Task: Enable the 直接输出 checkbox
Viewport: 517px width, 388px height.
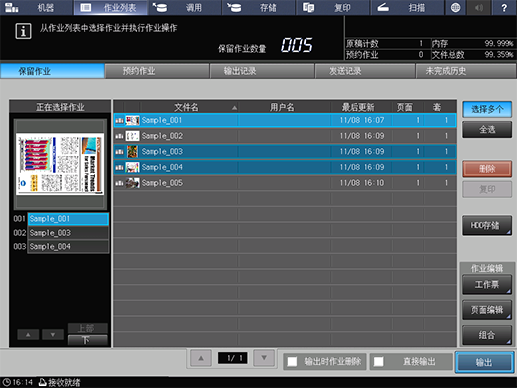Action: pos(379,362)
